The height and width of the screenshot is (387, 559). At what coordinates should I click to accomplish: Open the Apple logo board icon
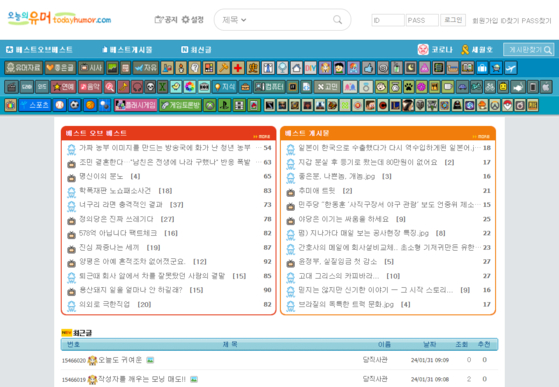coord(546,87)
